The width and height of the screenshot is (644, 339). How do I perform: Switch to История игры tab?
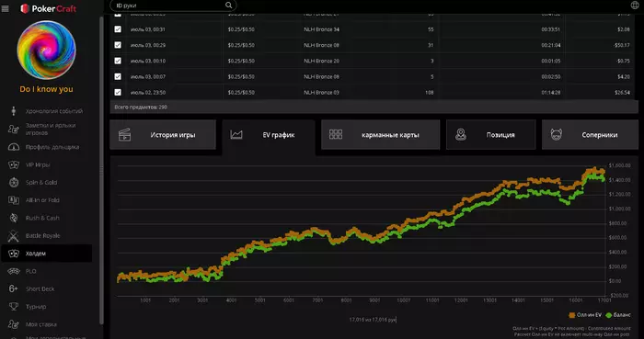click(163, 134)
